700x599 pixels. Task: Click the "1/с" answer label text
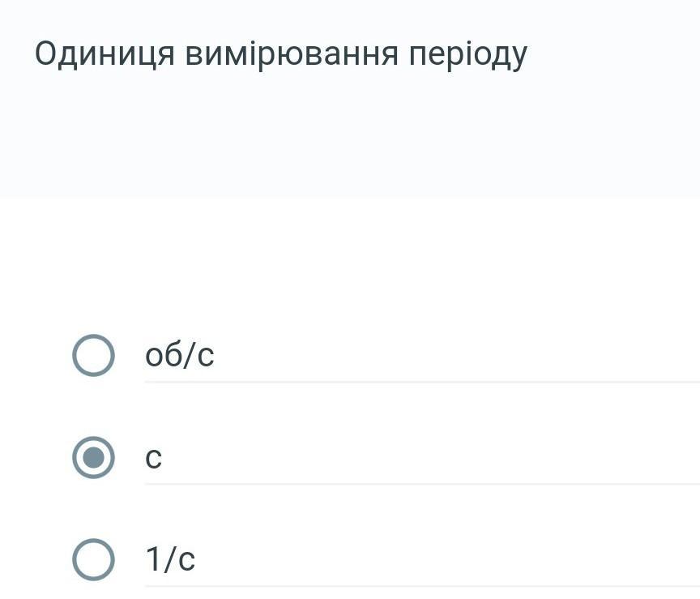tap(170, 559)
